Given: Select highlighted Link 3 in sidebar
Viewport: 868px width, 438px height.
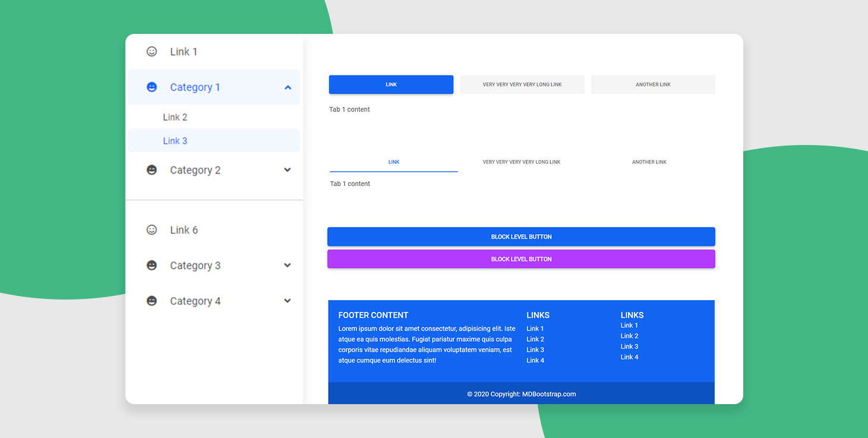Looking at the screenshot, I should pos(175,141).
